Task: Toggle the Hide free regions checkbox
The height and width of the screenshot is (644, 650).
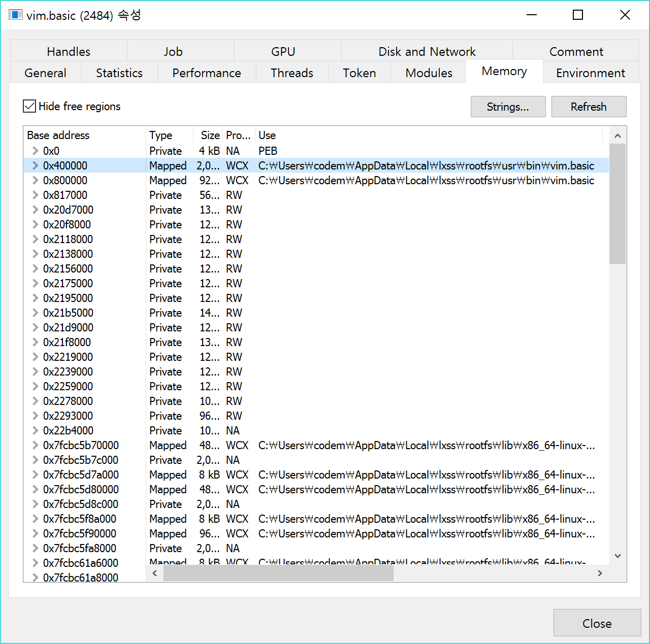Action: click(x=29, y=106)
